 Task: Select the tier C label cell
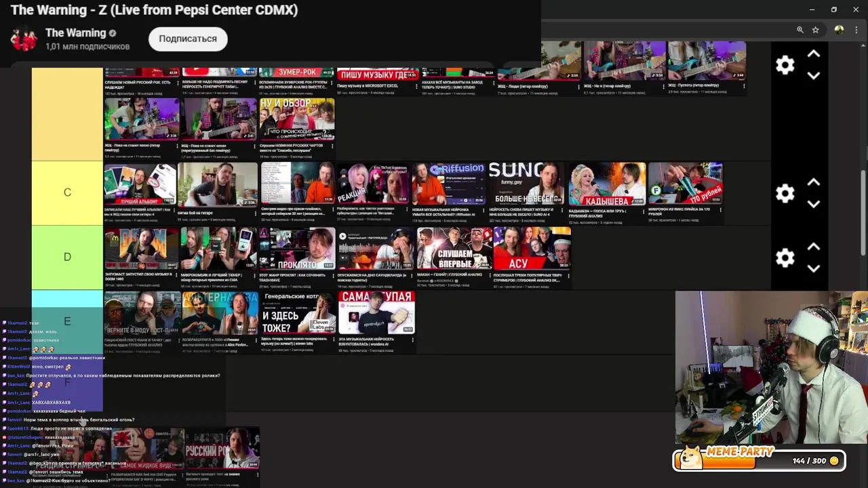[x=67, y=192]
